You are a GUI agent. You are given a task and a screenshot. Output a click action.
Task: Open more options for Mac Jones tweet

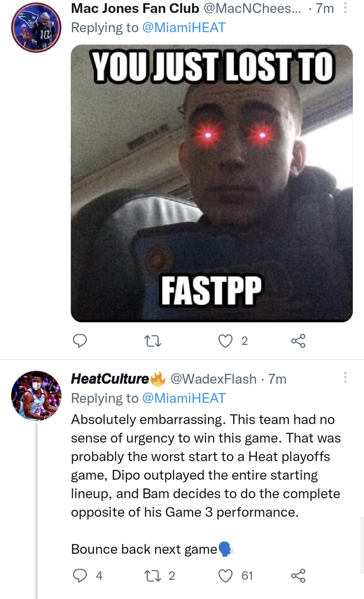[345, 8]
